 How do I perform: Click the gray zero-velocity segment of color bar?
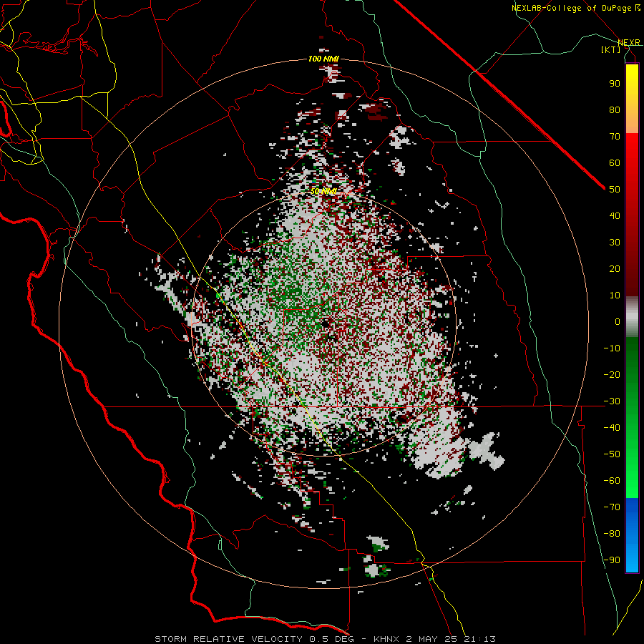[x=632, y=317]
